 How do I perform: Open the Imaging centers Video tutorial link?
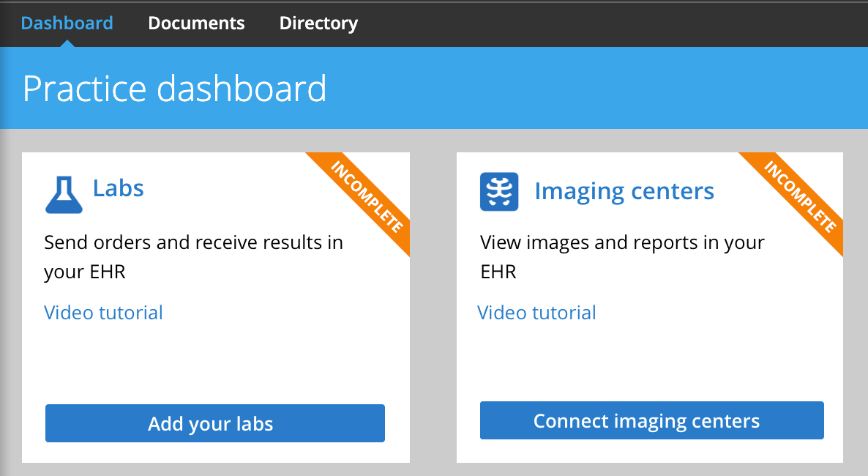[536, 313]
